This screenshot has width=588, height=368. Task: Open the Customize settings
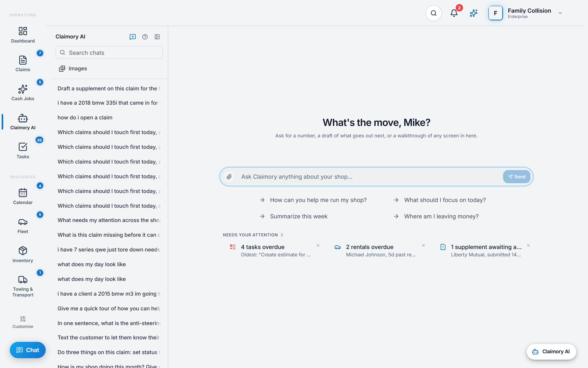coord(23,322)
